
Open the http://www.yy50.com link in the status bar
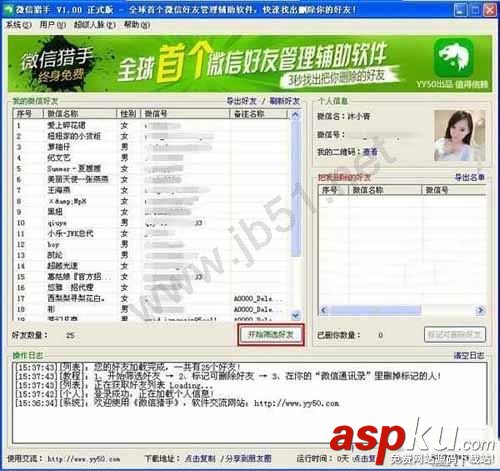pos(83,459)
